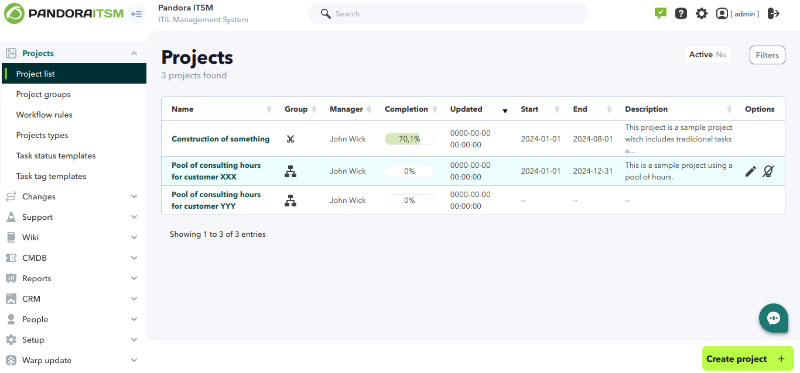
Task: Expand the People menu chevron
Action: pos(134,319)
